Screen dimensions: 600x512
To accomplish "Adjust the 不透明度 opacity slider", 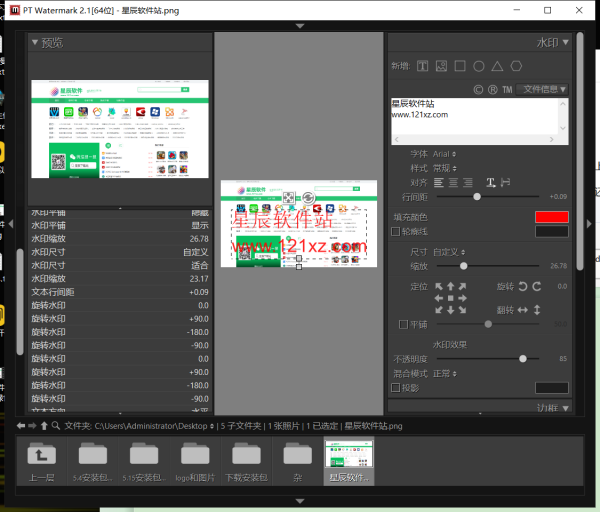I will tap(523, 359).
